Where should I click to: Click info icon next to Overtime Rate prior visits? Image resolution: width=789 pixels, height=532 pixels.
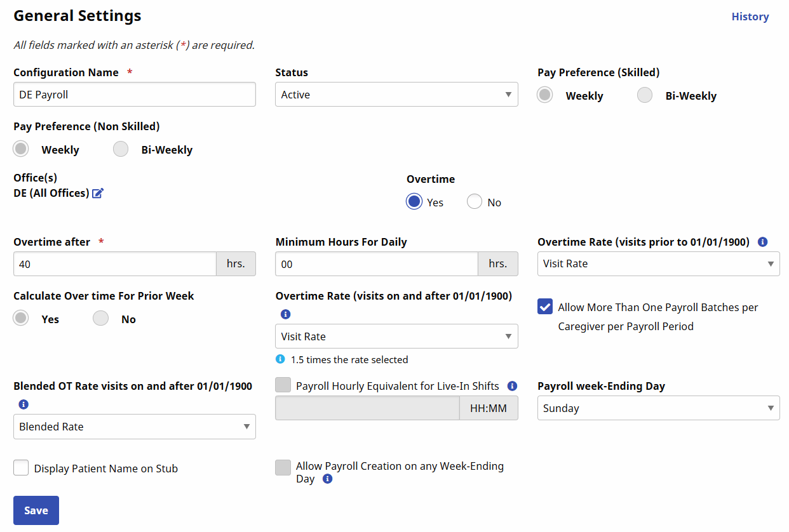point(763,242)
